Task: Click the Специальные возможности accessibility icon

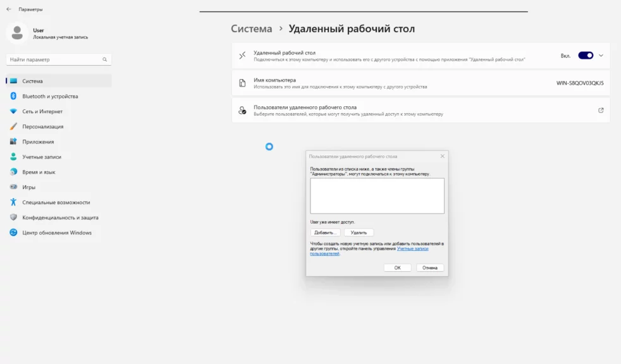Action: point(13,202)
